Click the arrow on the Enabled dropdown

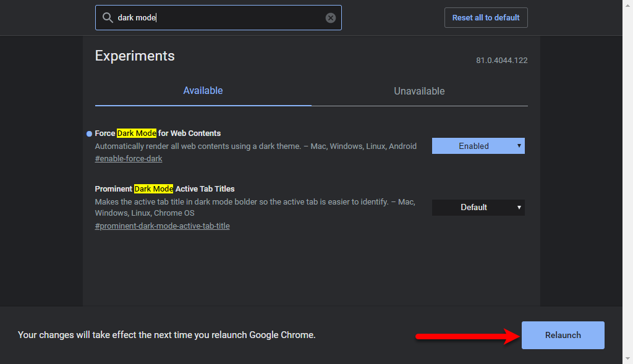pyautogui.click(x=519, y=146)
